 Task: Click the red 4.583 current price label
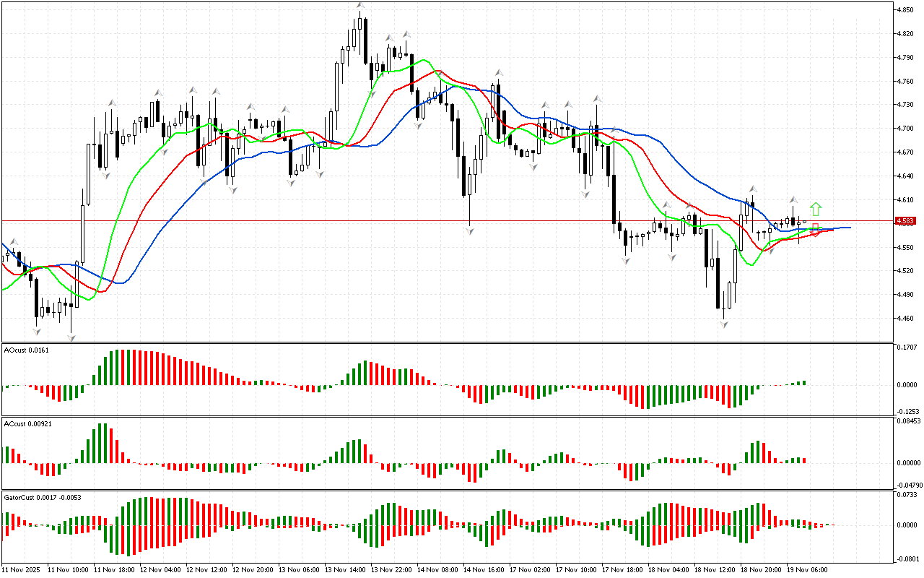905,222
